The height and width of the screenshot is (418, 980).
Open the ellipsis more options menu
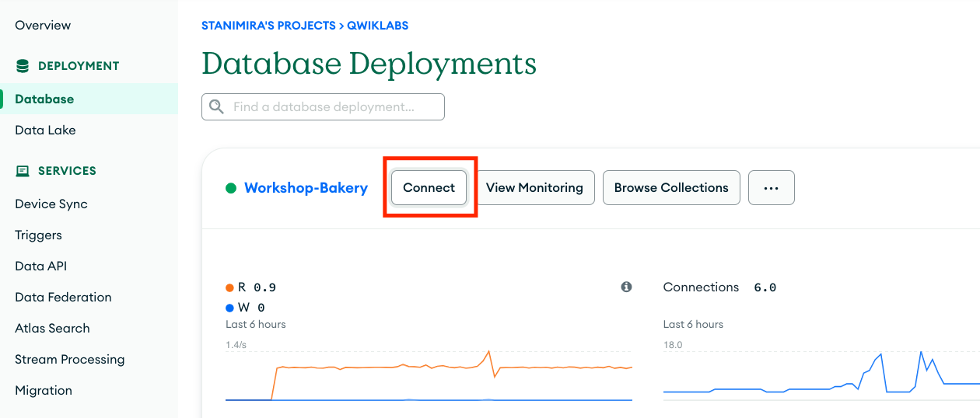[x=772, y=188]
